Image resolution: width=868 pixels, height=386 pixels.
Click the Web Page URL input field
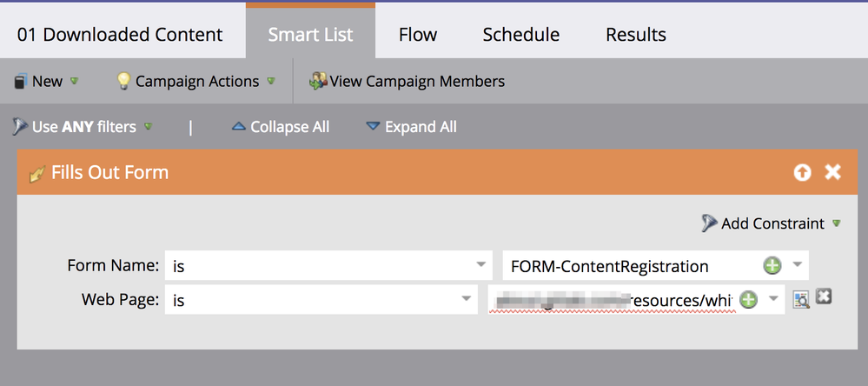tap(613, 300)
